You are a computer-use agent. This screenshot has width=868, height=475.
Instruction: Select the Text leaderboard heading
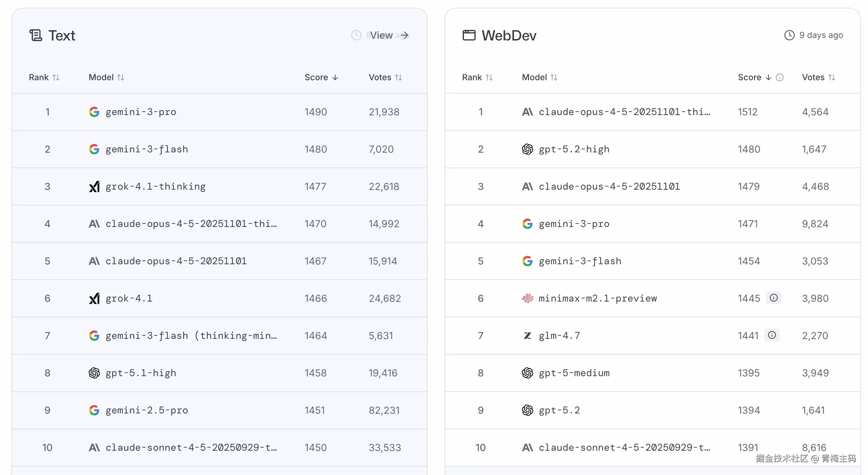click(x=62, y=36)
